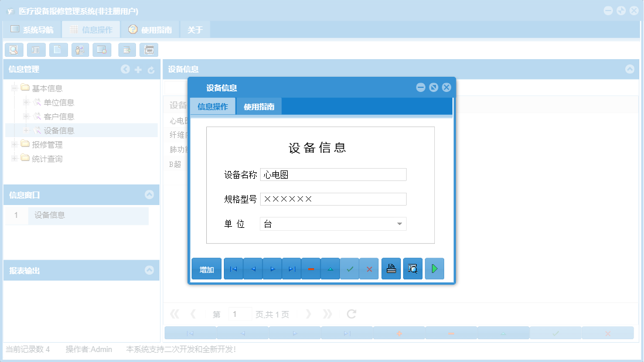Click the user assistance icon in toolbar

[x=80, y=50]
